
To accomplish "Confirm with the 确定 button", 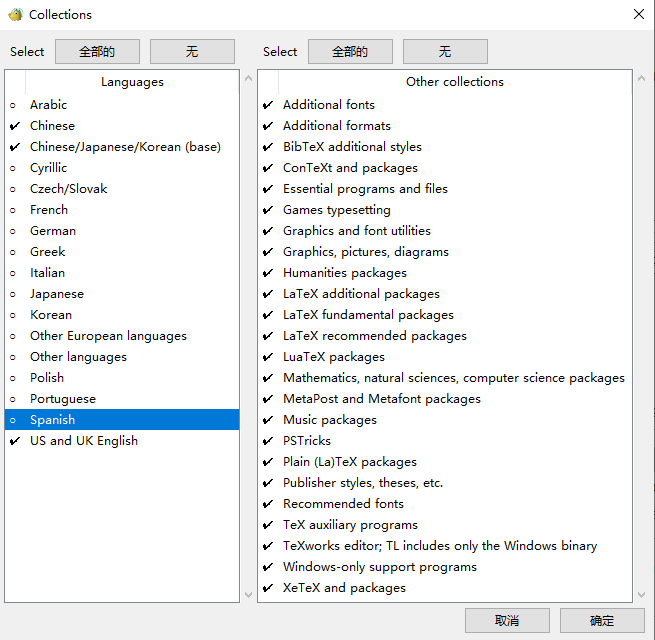I will click(x=602, y=621).
